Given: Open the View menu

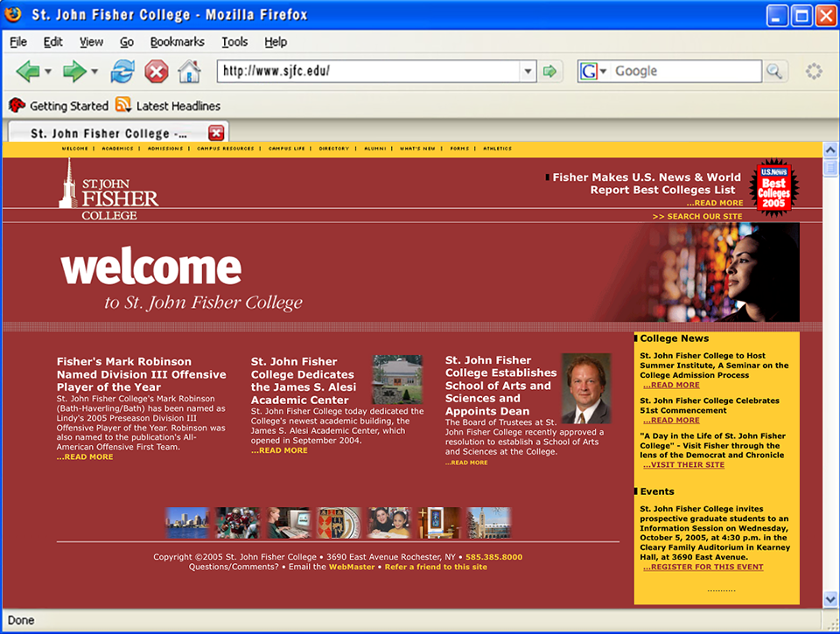Looking at the screenshot, I should click(91, 42).
